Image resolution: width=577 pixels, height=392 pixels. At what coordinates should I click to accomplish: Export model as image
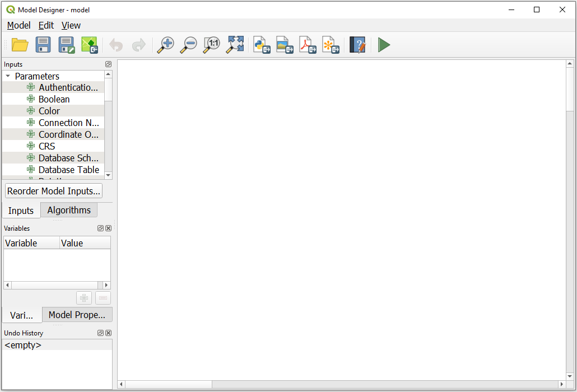point(285,45)
